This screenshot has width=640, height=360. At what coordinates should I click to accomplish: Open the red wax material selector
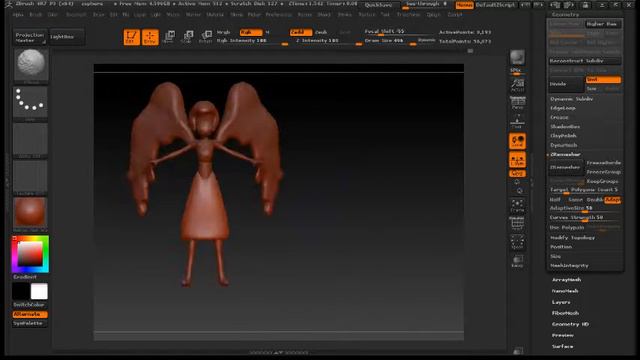pos(31,214)
